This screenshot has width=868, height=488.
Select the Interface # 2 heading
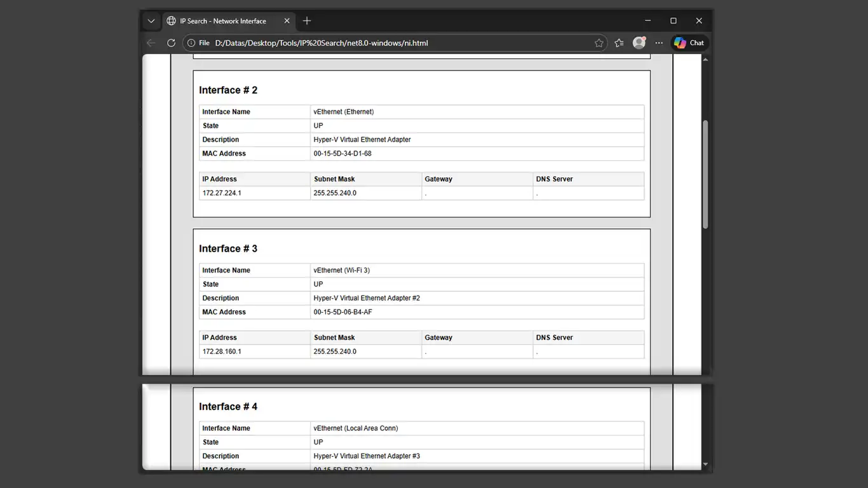pos(228,90)
